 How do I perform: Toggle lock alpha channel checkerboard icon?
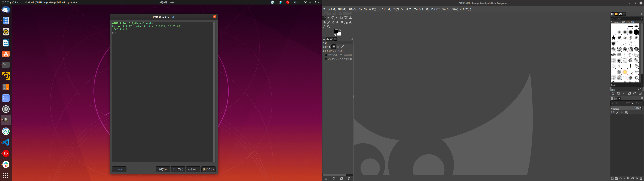[x=627, y=112]
